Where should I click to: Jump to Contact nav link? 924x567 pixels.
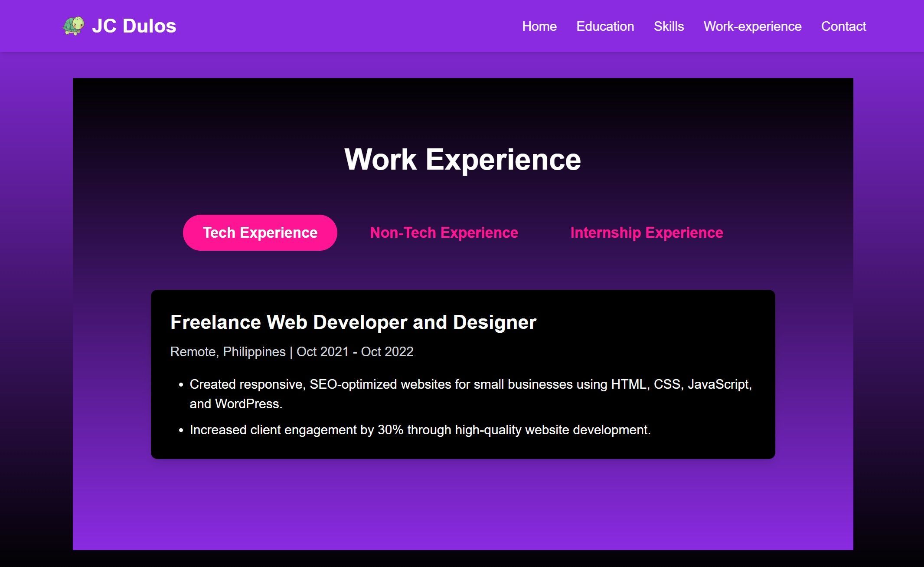tap(843, 26)
